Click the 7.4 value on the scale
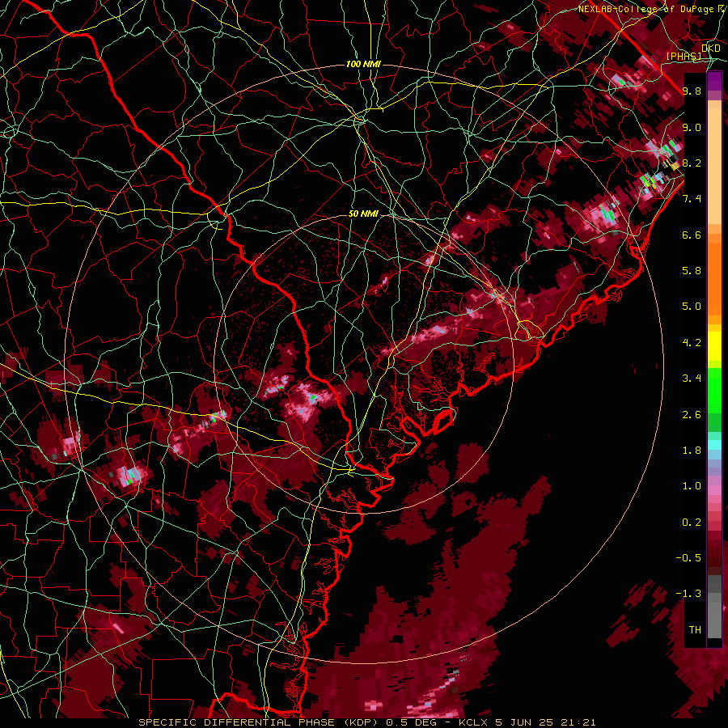728x728 pixels. coord(692,199)
